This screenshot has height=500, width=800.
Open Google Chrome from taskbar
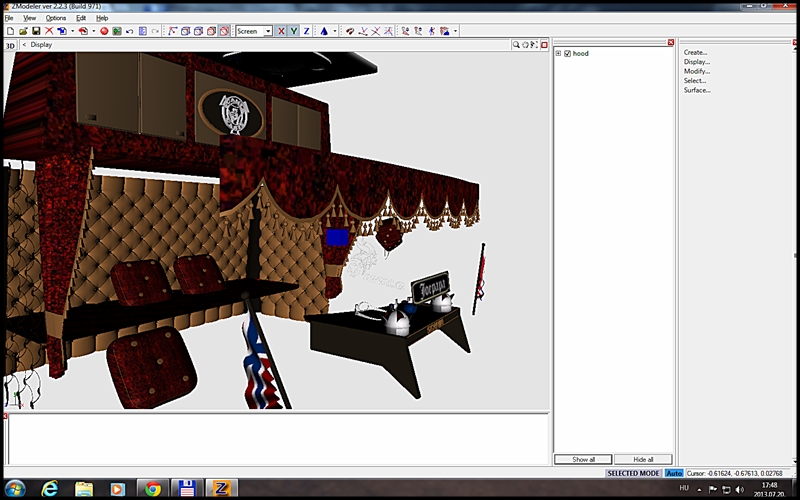(x=152, y=489)
